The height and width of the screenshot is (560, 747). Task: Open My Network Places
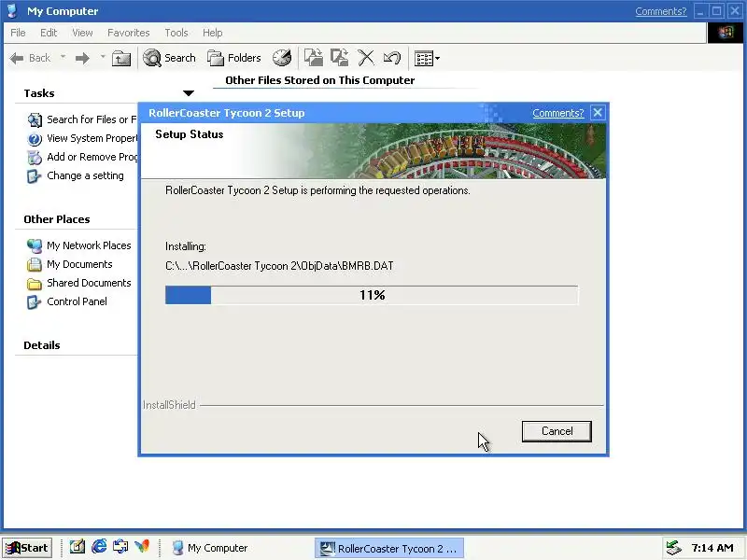coord(89,245)
